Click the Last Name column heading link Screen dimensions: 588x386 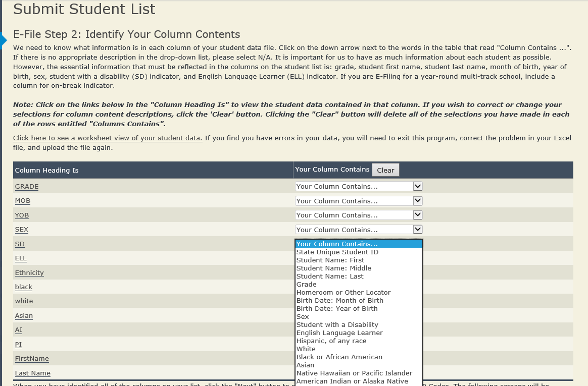tap(33, 373)
